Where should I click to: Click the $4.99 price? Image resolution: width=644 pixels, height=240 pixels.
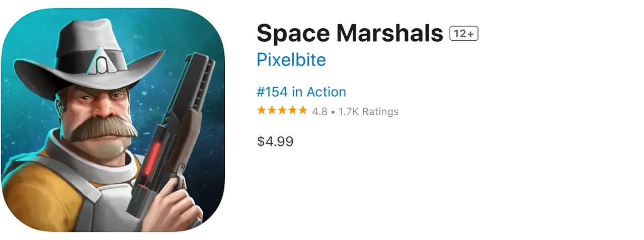tap(275, 141)
